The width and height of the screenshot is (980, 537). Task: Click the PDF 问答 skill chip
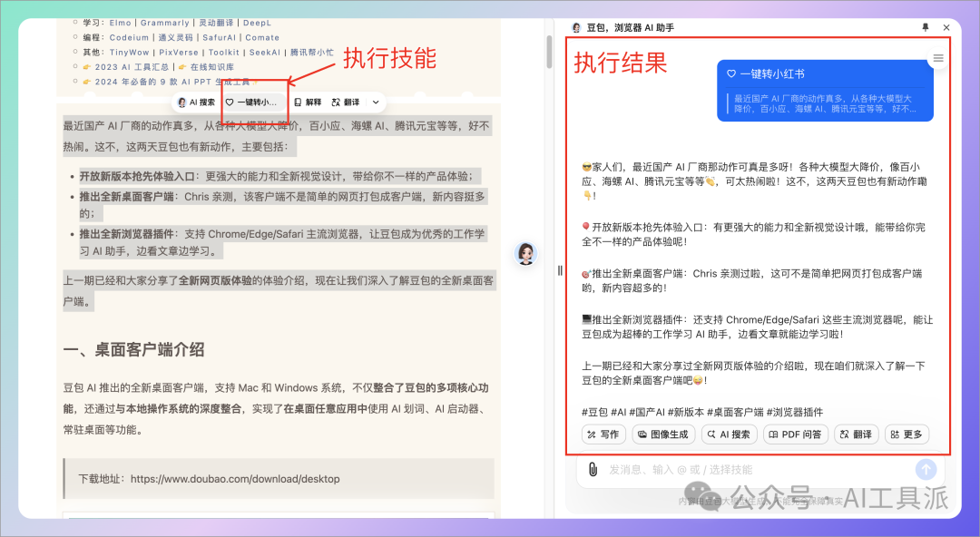pos(796,434)
